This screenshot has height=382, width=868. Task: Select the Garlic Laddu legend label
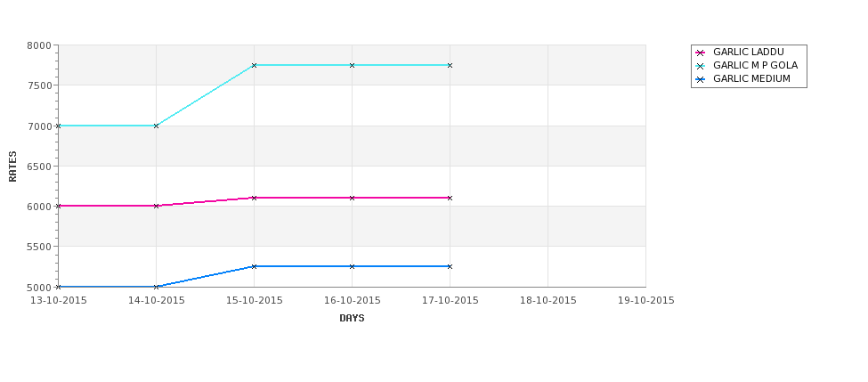[749, 52]
